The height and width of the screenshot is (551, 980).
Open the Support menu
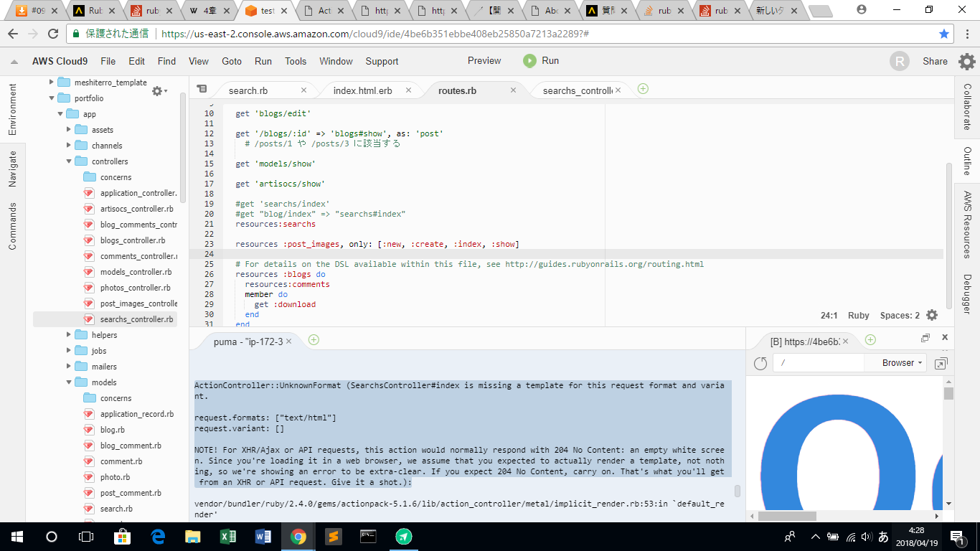pos(382,61)
